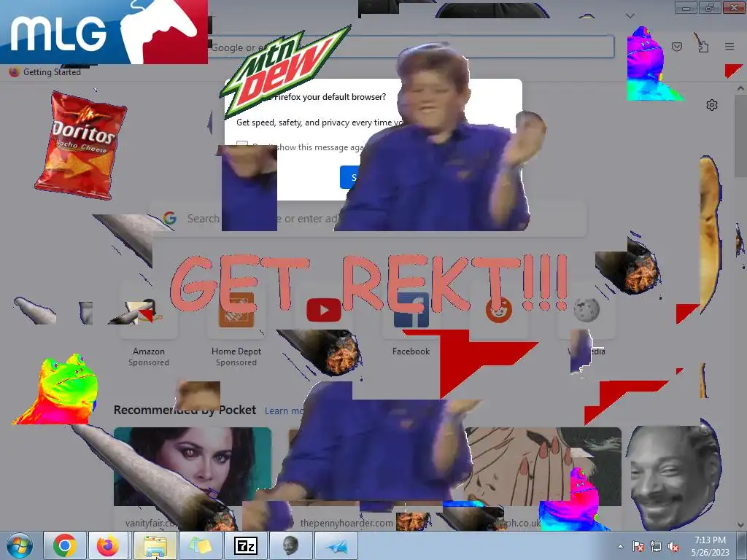Click the network tray icon
The width and height of the screenshot is (747, 560).
656,547
